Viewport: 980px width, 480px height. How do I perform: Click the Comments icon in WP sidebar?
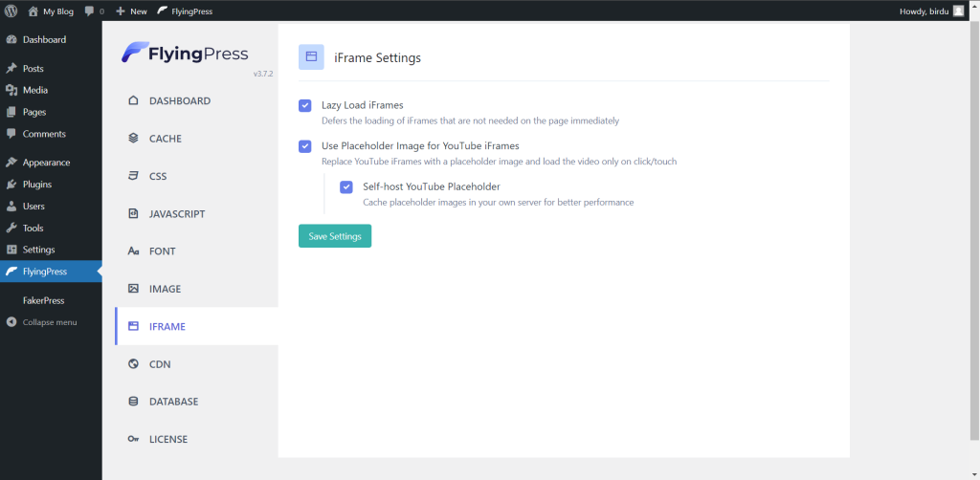coord(11,134)
